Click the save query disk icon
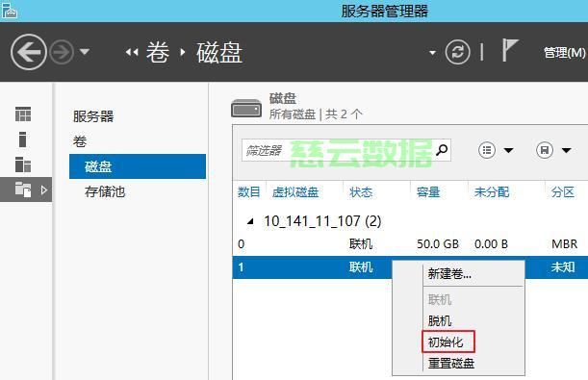This screenshot has height=380, width=588. (x=545, y=150)
